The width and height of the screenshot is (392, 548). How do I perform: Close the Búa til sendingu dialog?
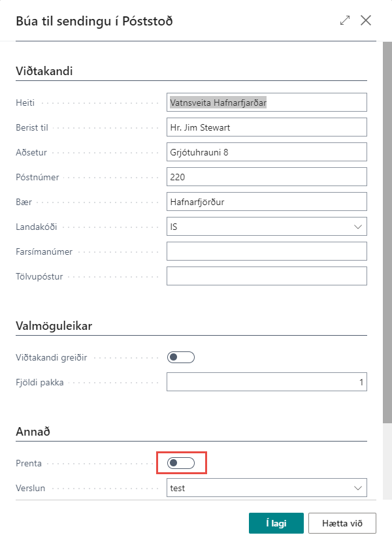366,20
